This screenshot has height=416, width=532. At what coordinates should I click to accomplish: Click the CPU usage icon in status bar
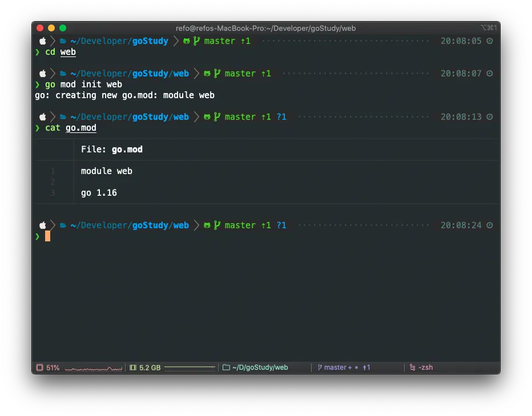39,367
